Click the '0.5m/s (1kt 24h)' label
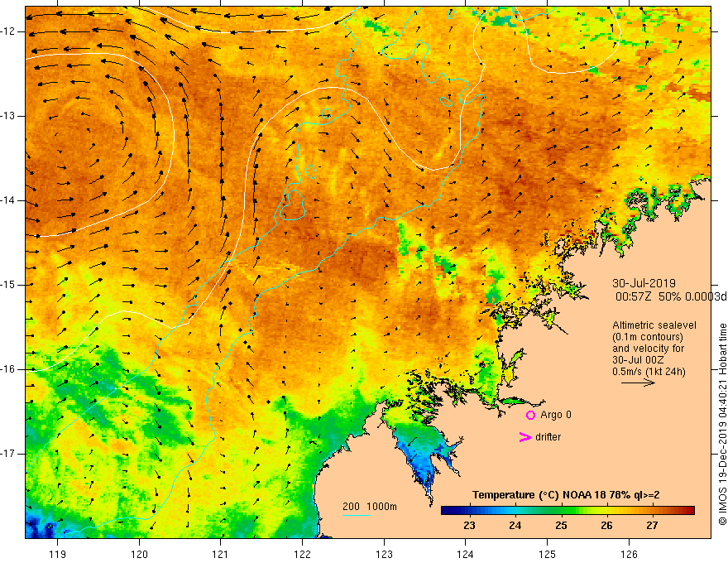 click(649, 372)
